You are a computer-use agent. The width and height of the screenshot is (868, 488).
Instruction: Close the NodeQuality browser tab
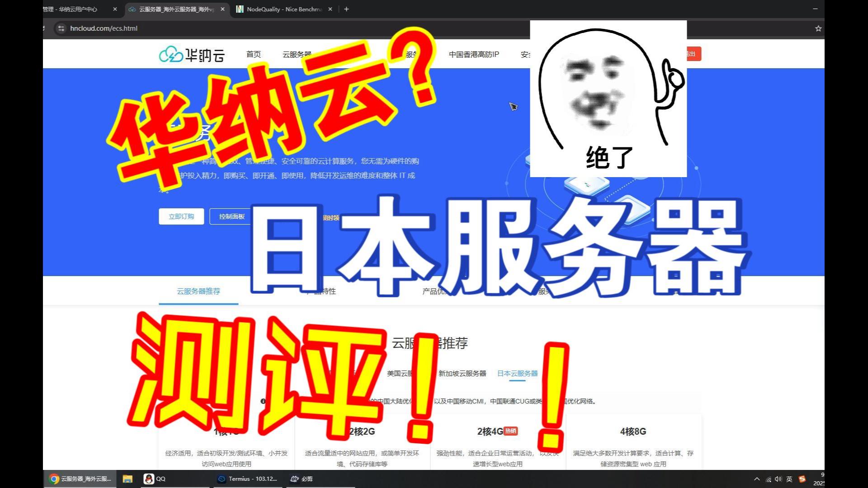pos(330,9)
